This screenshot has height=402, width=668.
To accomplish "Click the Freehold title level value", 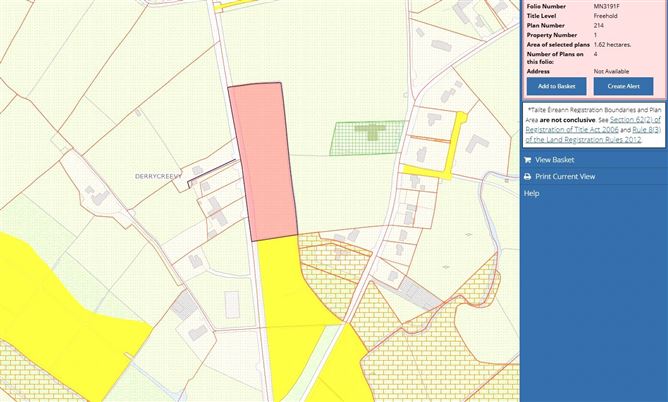I will point(605,16).
